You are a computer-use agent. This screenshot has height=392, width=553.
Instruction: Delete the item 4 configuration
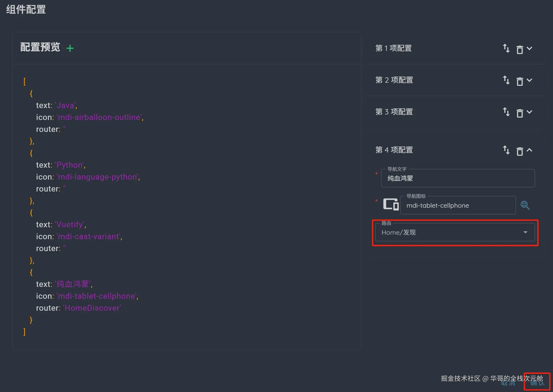coord(520,151)
